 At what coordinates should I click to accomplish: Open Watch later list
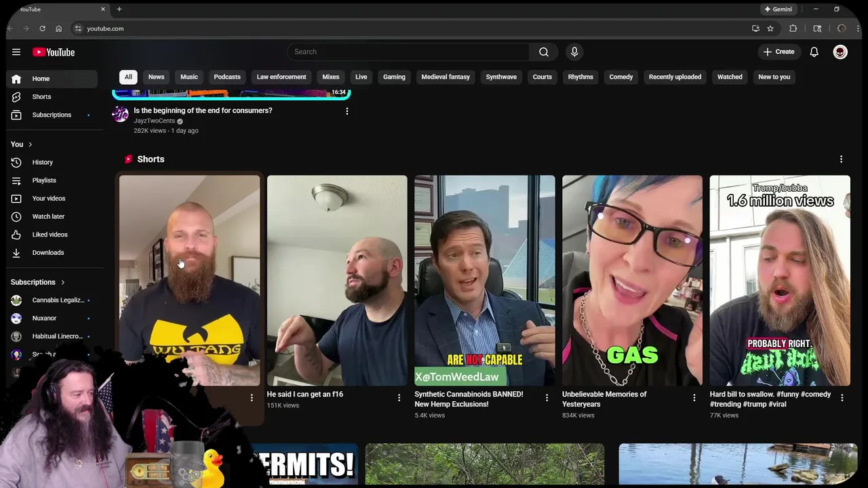(x=52, y=216)
